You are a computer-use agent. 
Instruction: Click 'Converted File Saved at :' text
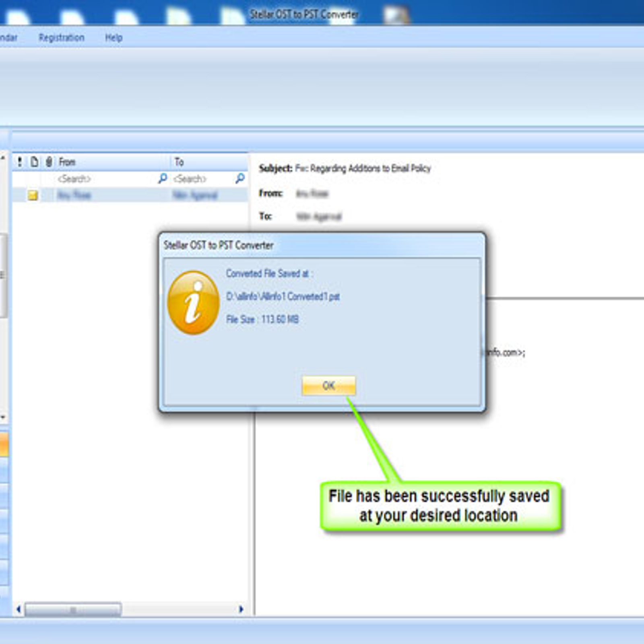pyautogui.click(x=269, y=274)
